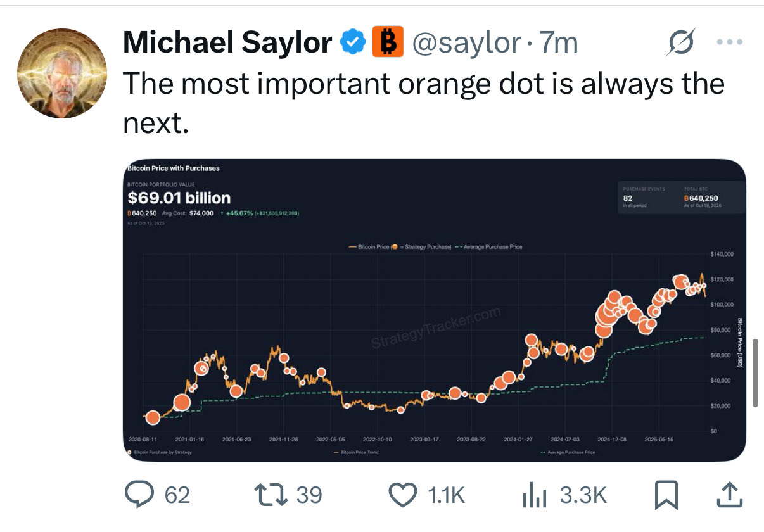Like the post with the heart icon
Image resolution: width=764 pixels, height=532 pixels.
[x=403, y=495]
